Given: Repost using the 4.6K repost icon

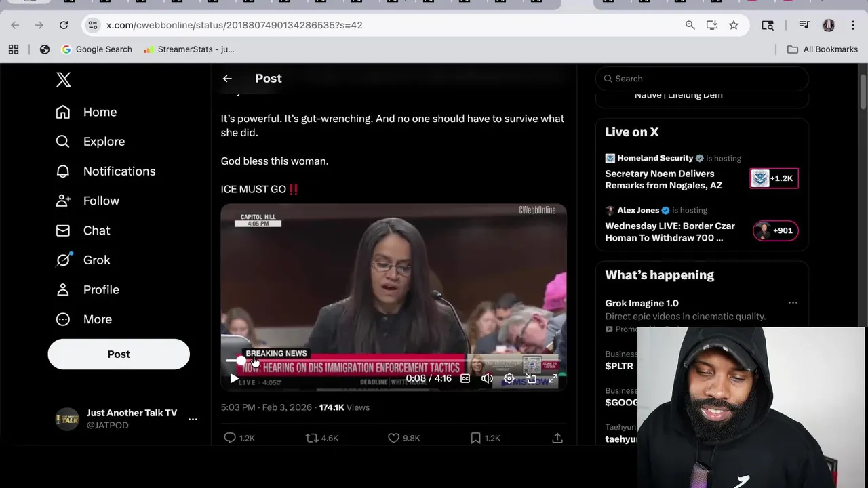Looking at the screenshot, I should click(x=322, y=438).
